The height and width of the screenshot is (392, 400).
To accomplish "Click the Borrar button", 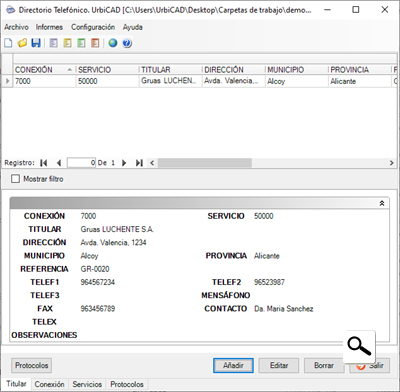I will (324, 365).
